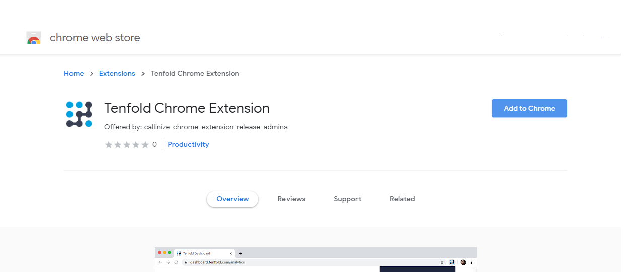Click the rating count "0"
Image resolution: width=644 pixels, height=272 pixels.
tap(154, 145)
